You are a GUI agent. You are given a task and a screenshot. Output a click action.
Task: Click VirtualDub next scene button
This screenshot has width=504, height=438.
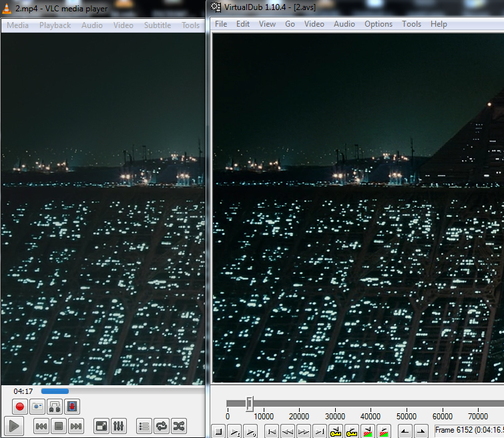[x=384, y=431]
